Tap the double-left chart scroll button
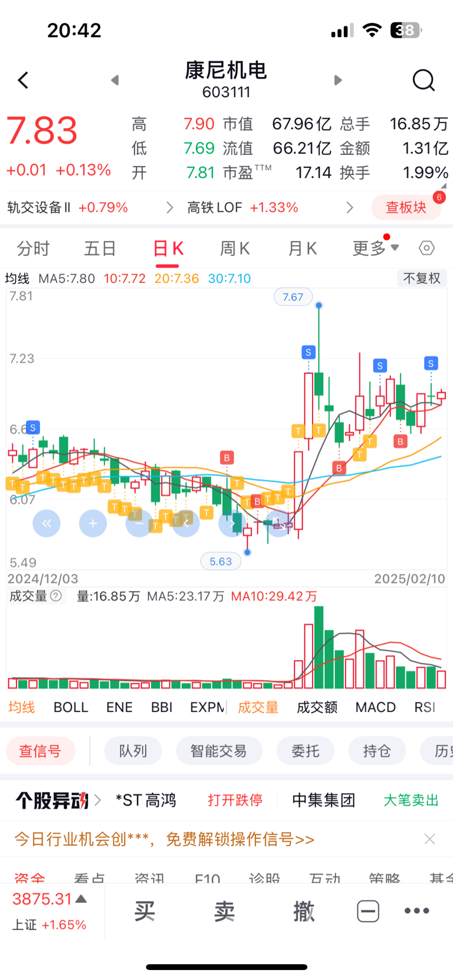The image size is (453, 980). click(x=47, y=523)
